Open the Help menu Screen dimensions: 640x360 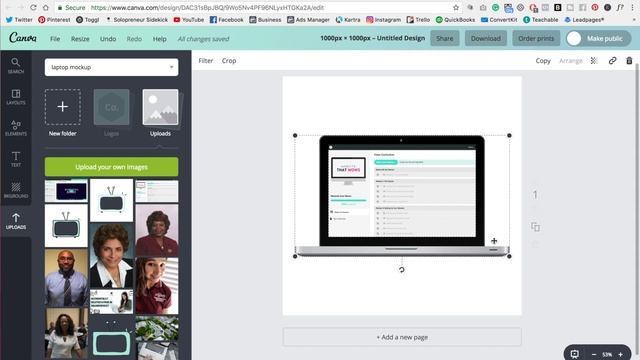click(x=160, y=39)
